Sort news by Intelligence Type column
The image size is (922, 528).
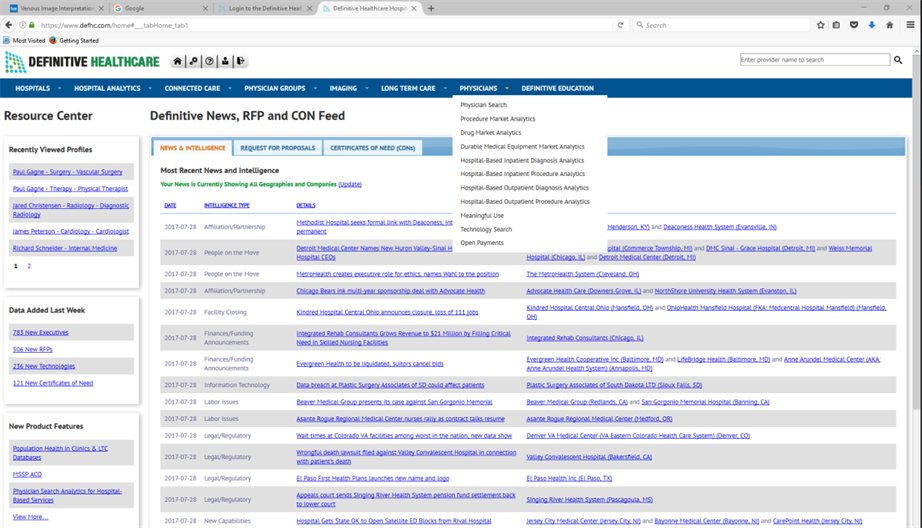coord(226,206)
